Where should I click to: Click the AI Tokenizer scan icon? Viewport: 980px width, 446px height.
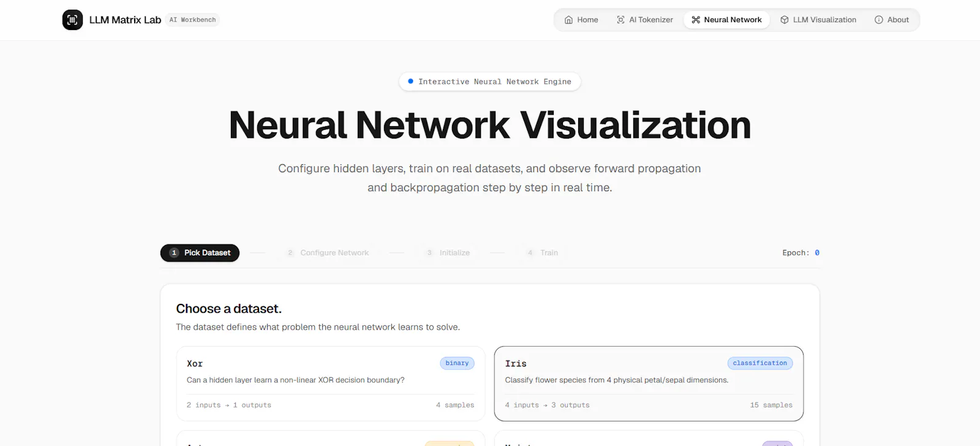point(620,20)
